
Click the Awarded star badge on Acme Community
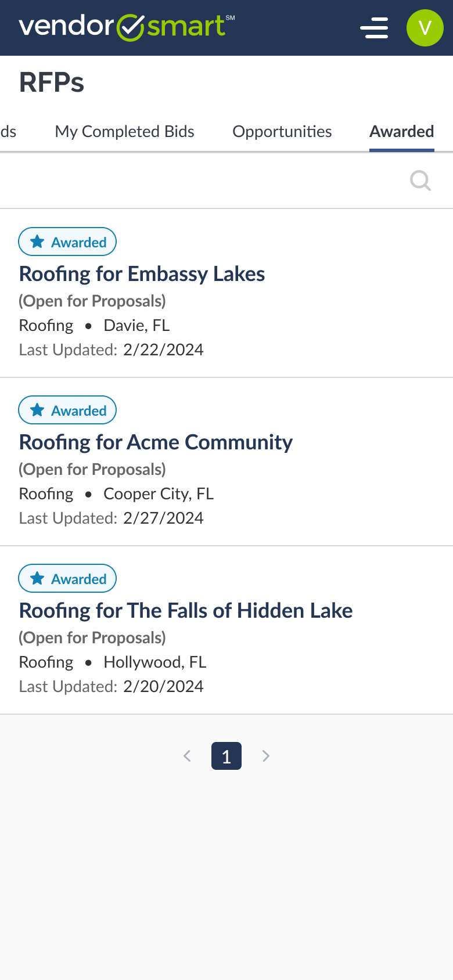point(67,410)
